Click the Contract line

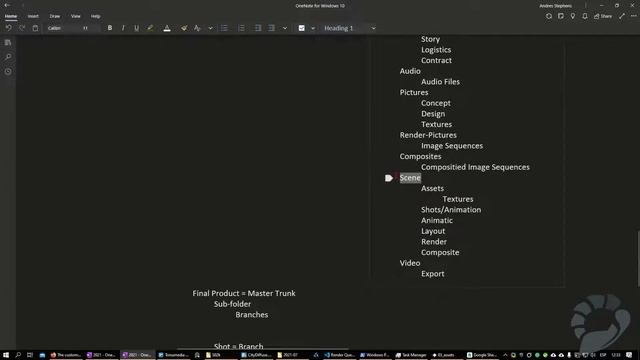[x=436, y=60]
